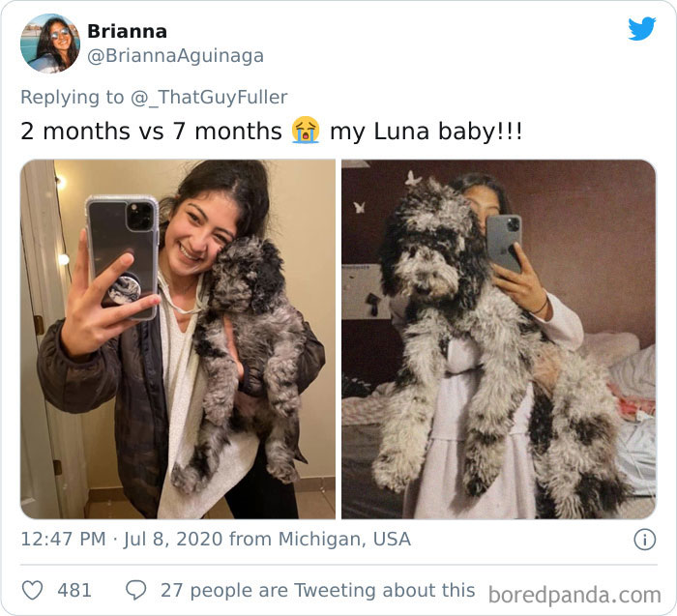
Task: Open the @_ThatGuyFuller mention link
Action: [x=209, y=97]
